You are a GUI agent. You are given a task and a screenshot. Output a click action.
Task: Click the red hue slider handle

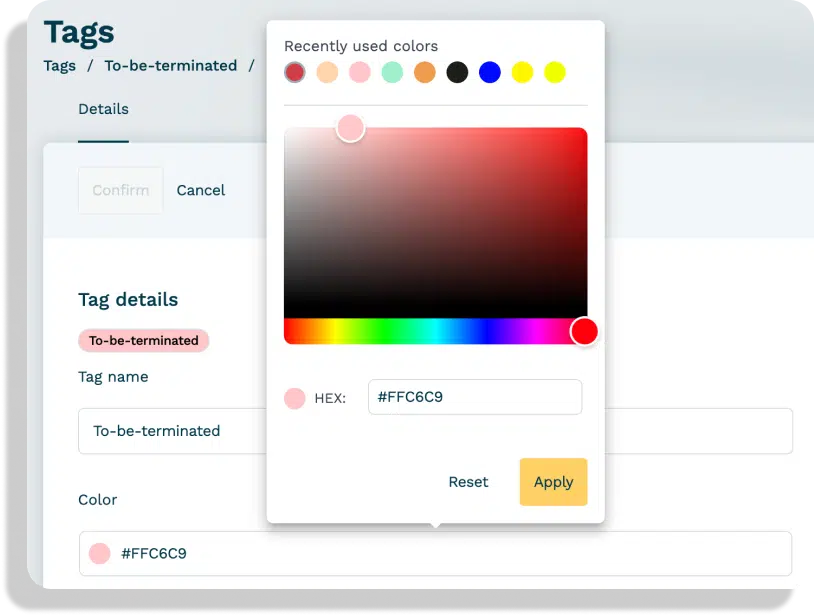pyautogui.click(x=584, y=331)
